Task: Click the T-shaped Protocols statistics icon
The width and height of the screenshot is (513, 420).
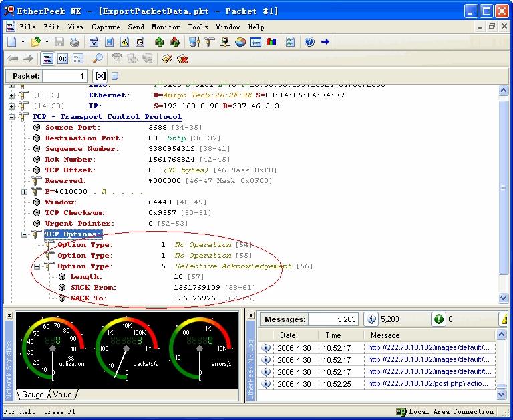Action: 210,42
